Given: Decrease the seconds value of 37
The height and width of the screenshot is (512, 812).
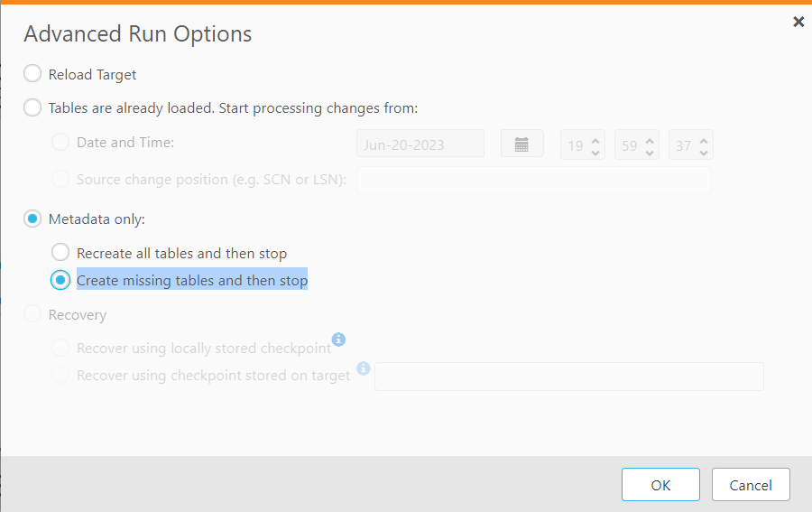Looking at the screenshot, I should pos(704,152).
